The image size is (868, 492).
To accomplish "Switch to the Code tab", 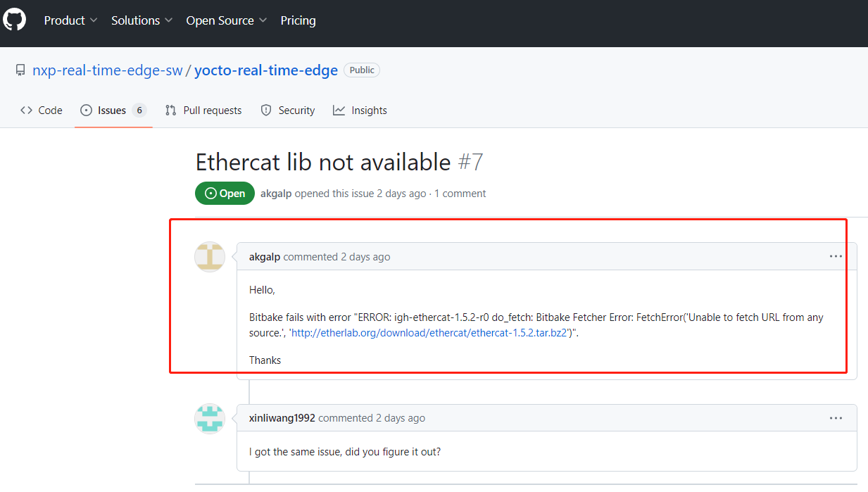I will [42, 111].
